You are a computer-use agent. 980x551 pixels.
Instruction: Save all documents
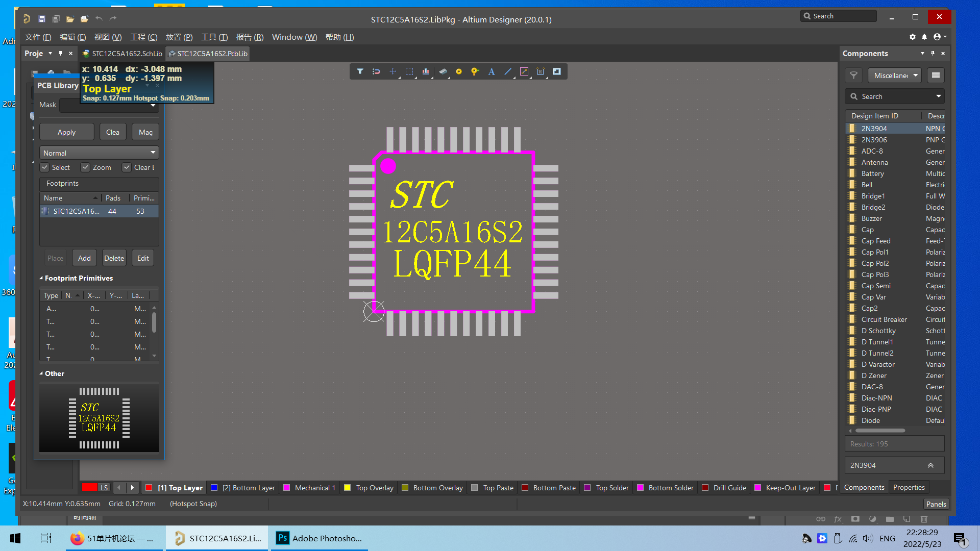point(56,19)
